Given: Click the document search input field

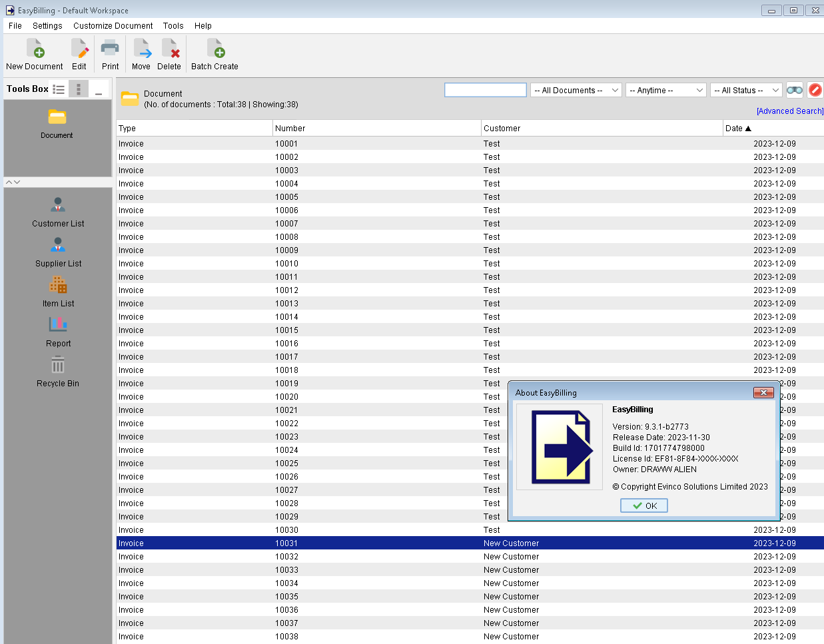Looking at the screenshot, I should (486, 90).
